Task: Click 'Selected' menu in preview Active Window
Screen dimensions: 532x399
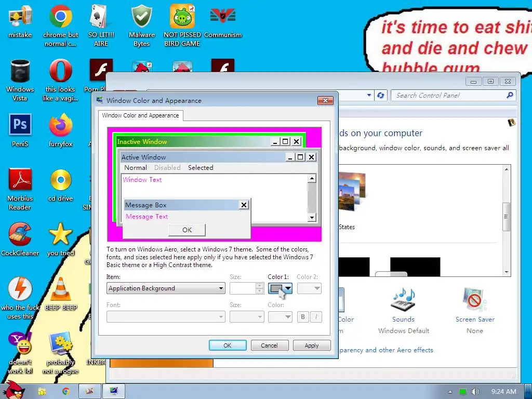Action: [201, 168]
